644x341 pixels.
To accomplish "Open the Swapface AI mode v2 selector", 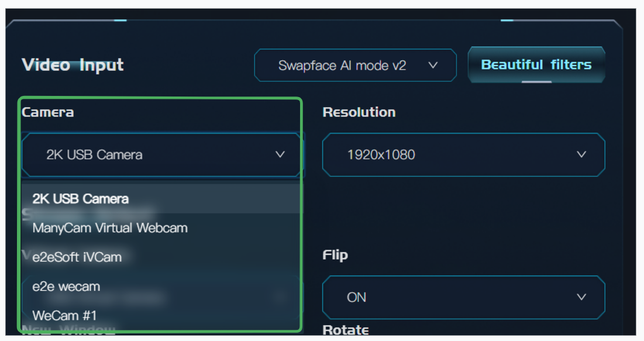I will pyautogui.click(x=355, y=65).
